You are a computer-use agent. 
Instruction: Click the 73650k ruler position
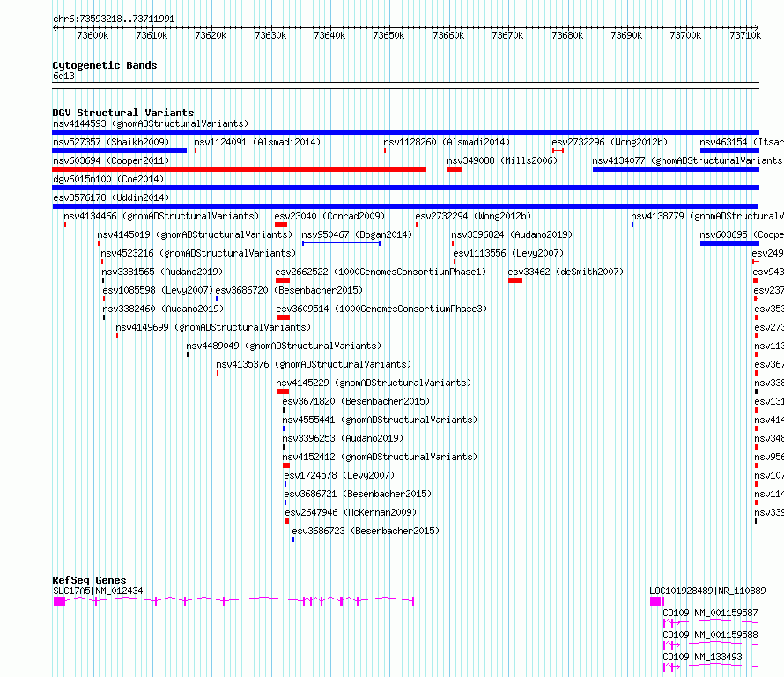pyautogui.click(x=388, y=35)
